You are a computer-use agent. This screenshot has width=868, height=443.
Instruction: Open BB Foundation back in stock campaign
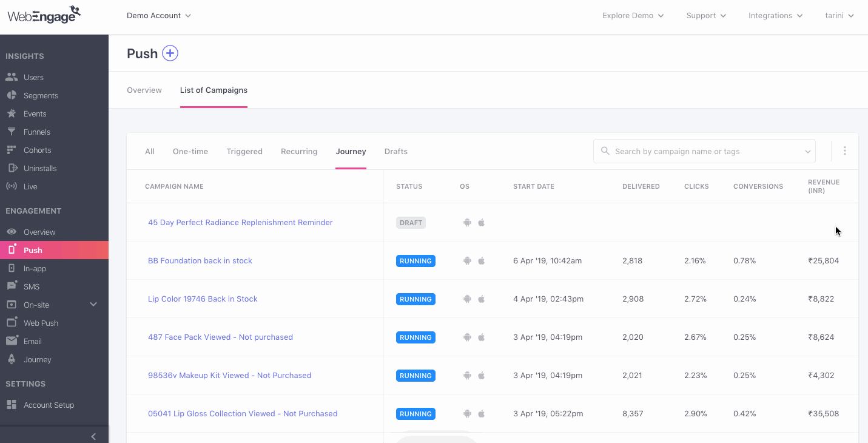pos(200,261)
